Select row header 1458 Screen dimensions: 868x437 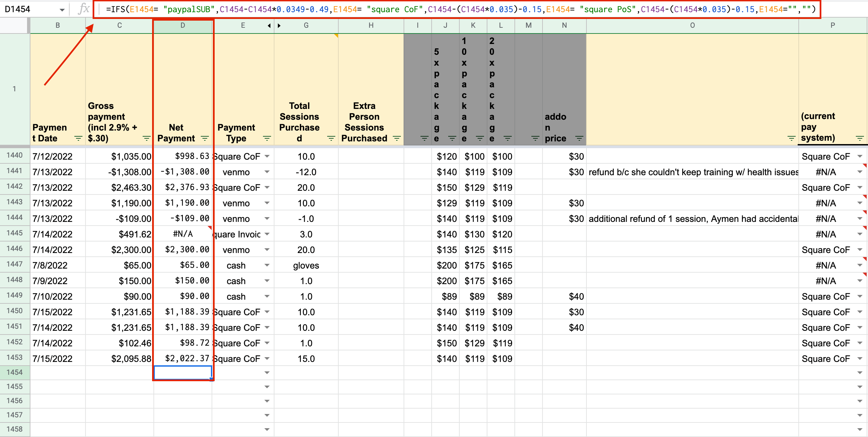pos(15,430)
